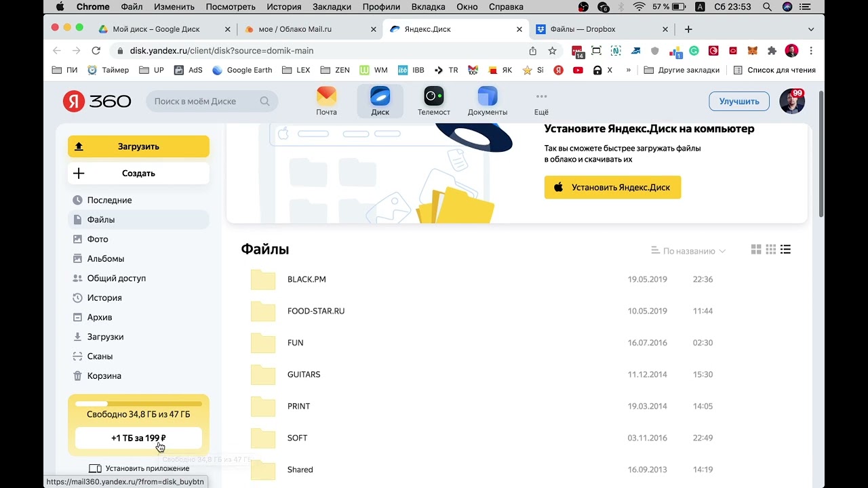Click the PRINT folder name
Viewport: 868px width, 488px height.
pyautogui.click(x=298, y=406)
